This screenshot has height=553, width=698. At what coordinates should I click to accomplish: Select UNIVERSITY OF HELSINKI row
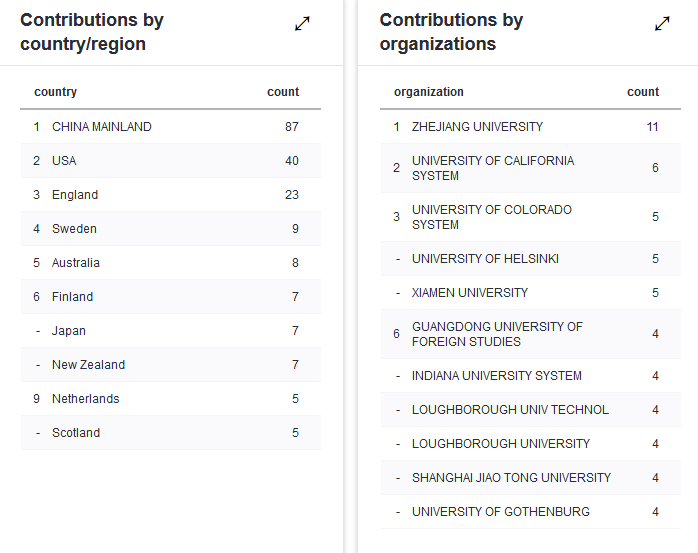point(531,259)
